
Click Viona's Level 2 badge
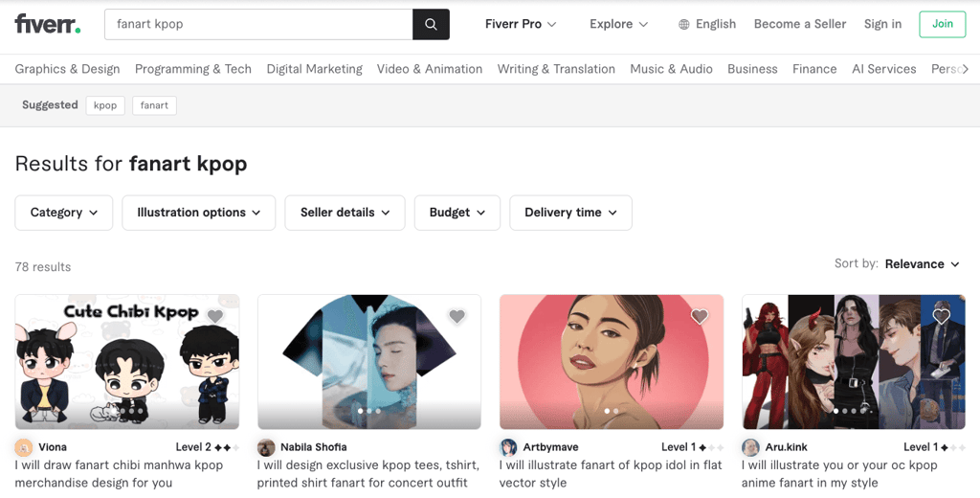[208, 447]
